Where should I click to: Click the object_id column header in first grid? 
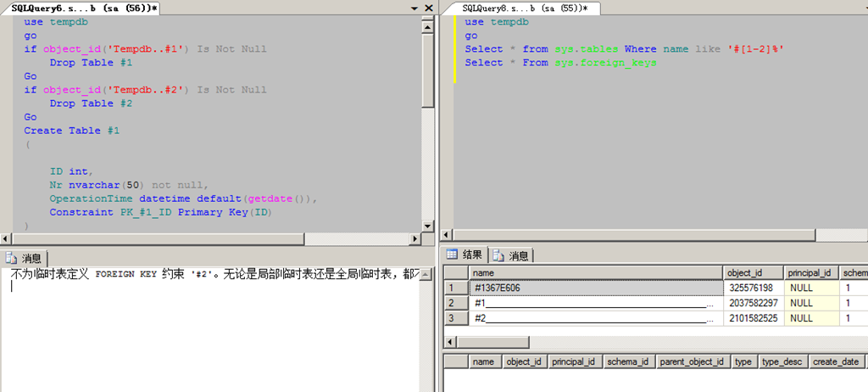pyautogui.click(x=753, y=273)
